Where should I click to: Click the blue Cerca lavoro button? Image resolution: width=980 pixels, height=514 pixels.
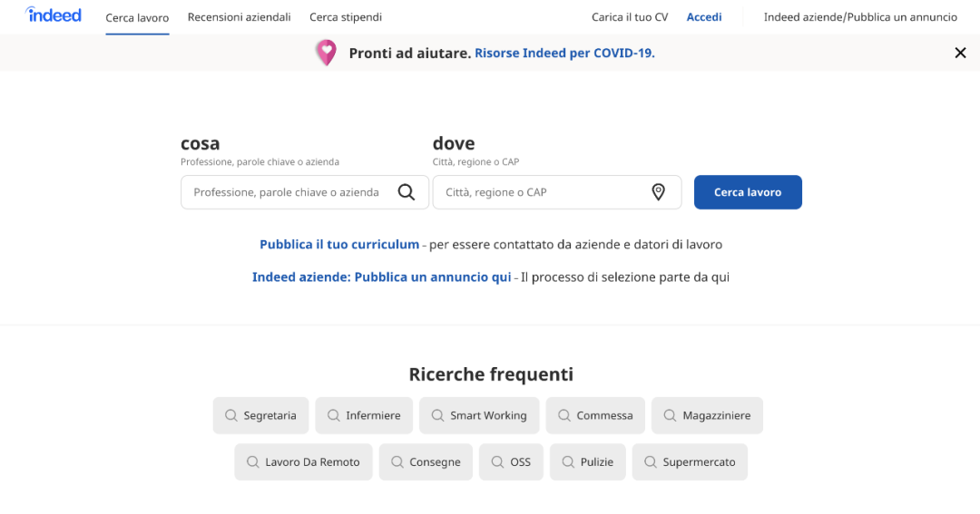(748, 192)
